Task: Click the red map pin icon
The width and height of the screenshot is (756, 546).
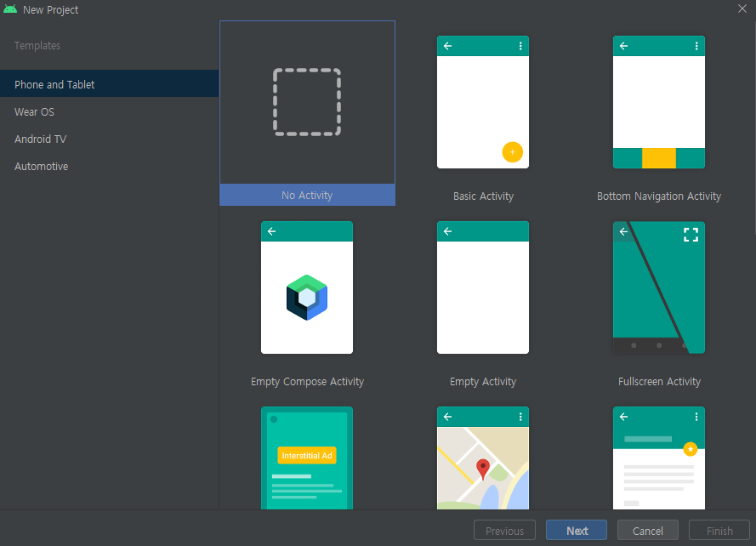Action: coord(483,469)
